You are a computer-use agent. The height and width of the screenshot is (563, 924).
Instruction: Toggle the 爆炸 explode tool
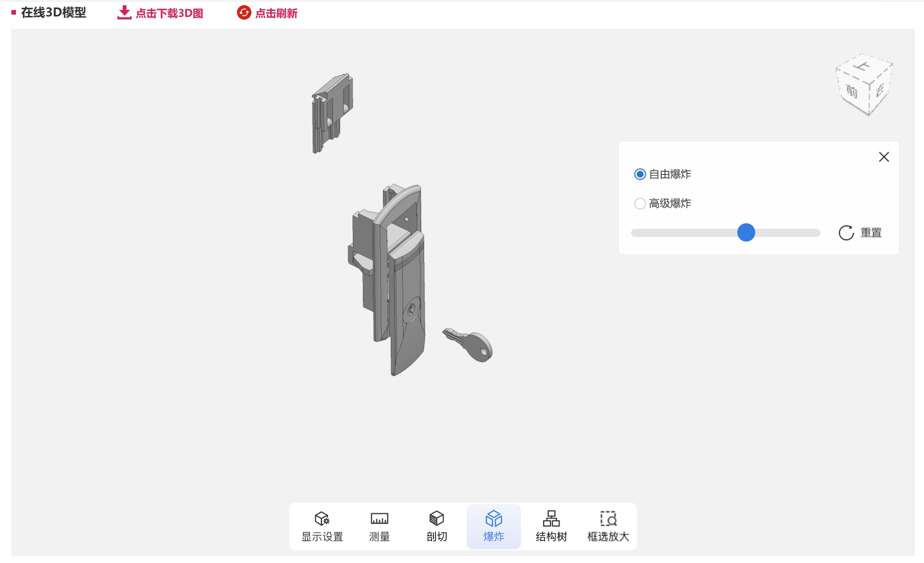click(x=494, y=526)
